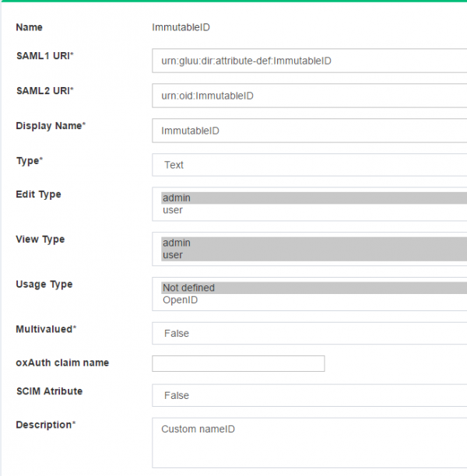This screenshot has height=476, width=467.
Task: Click the ImmutableID name value text
Action: coord(181,27)
